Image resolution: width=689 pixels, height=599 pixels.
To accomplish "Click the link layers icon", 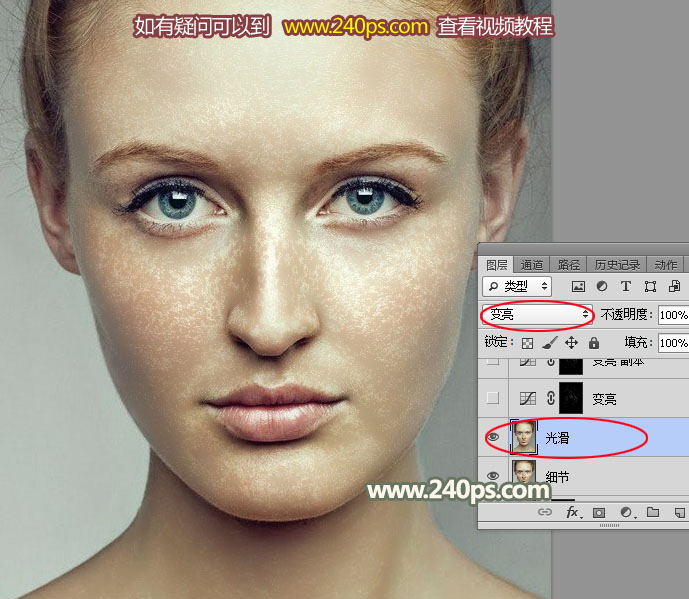I will [545, 512].
